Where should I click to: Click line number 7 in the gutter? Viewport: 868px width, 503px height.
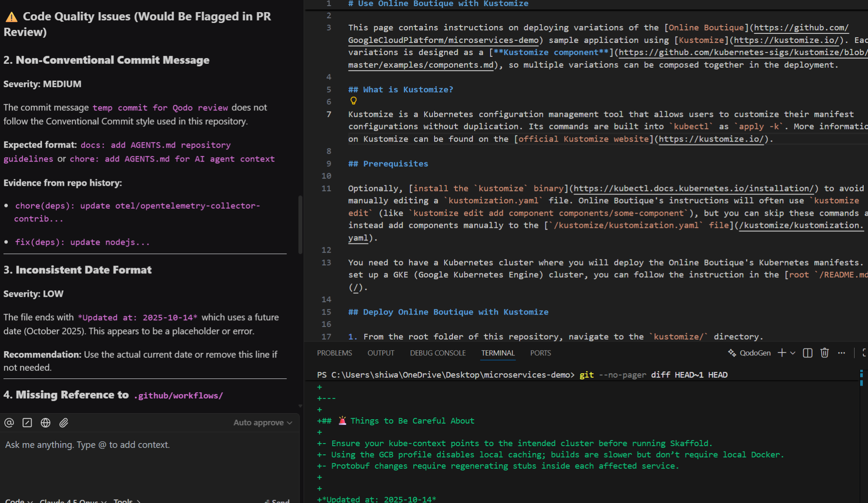[329, 115]
